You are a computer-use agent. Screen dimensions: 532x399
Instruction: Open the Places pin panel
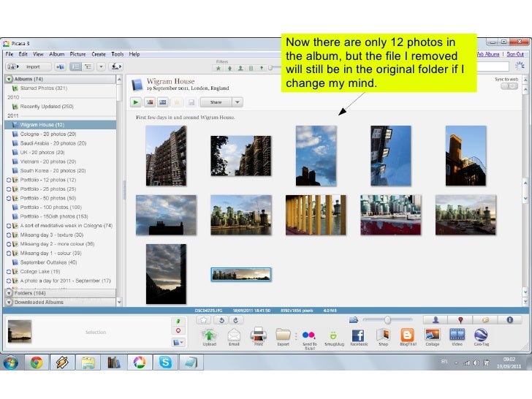pos(460,319)
